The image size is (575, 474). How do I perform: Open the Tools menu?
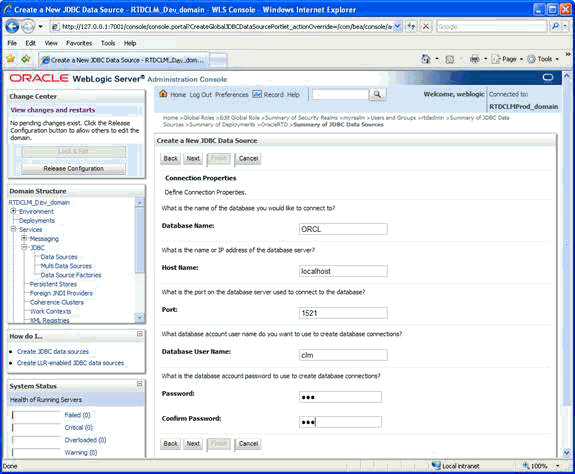(108, 43)
